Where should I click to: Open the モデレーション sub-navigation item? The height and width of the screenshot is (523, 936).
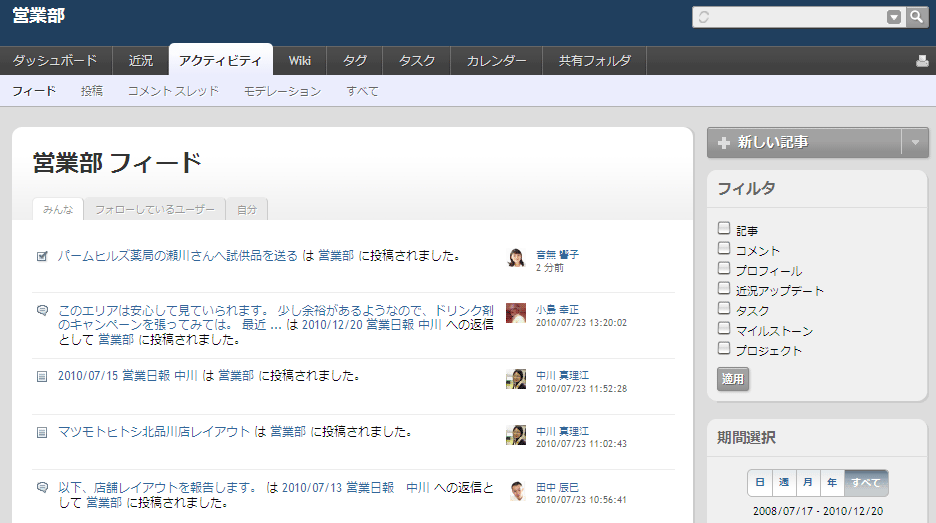(282, 91)
